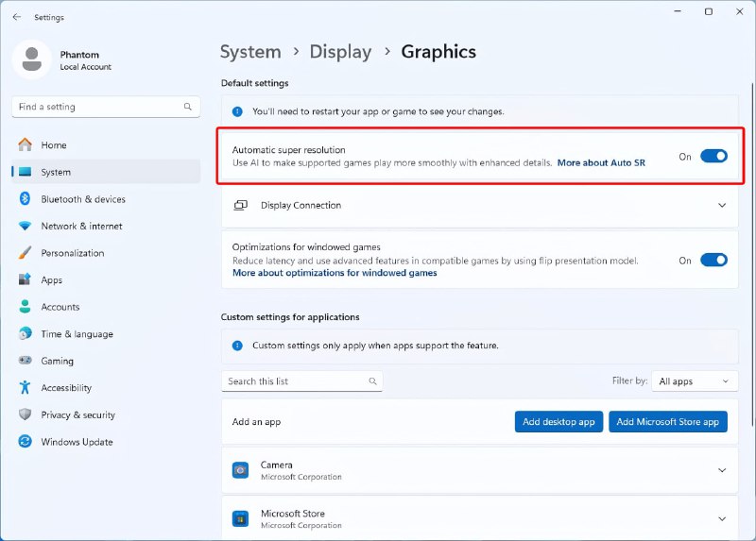Click the System monitor icon in sidebar
This screenshot has height=541, width=756.
click(26, 172)
